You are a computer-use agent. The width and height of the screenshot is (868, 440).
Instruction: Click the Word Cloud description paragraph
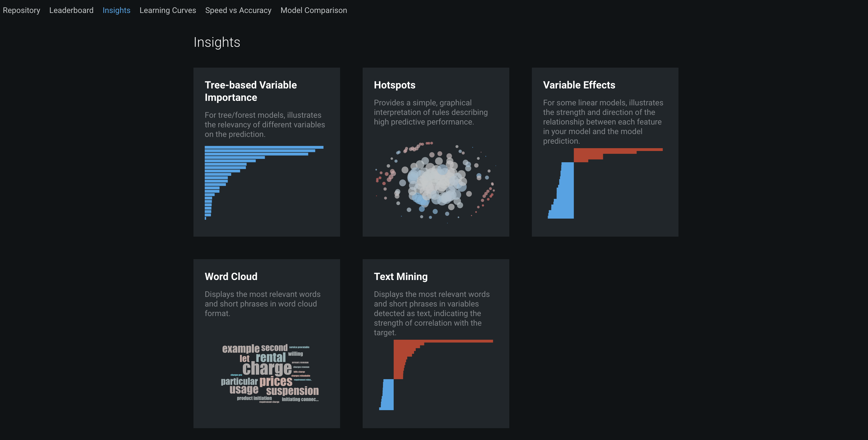pyautogui.click(x=263, y=304)
